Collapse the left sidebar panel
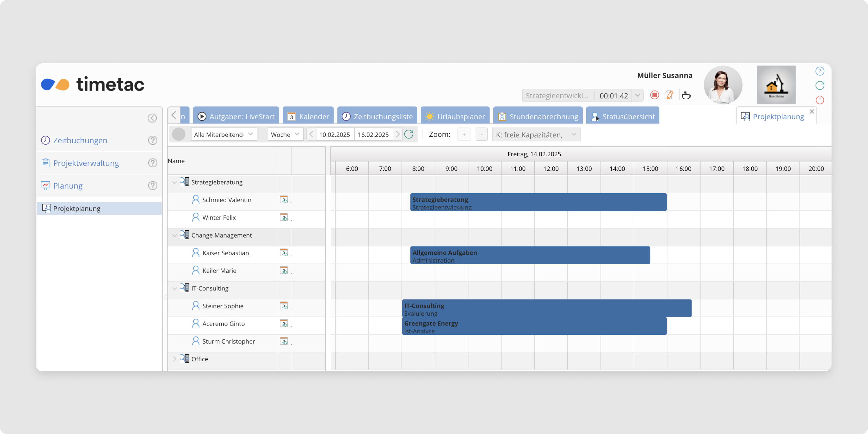This screenshot has width=868, height=434. (x=152, y=118)
